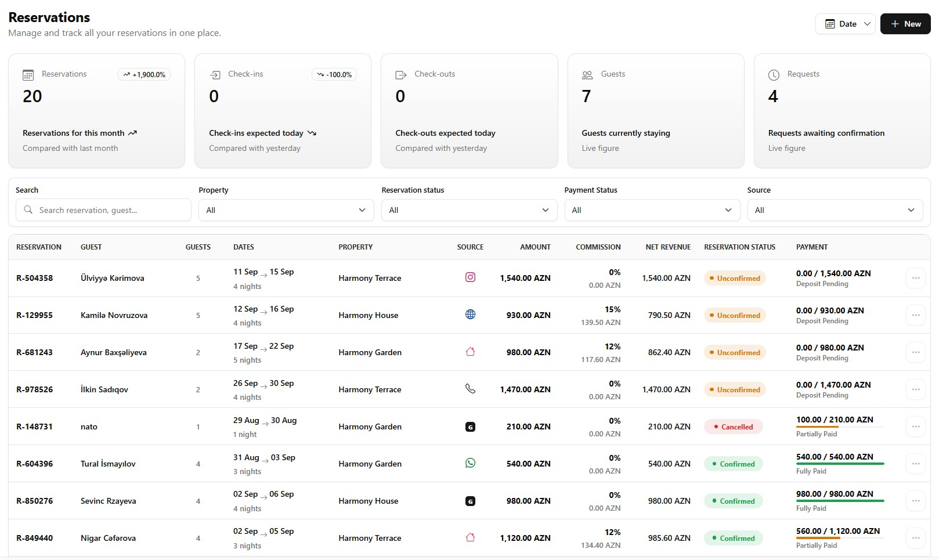Open the row actions menu for R-504358
Screen dimensions: 939x560
point(915,278)
